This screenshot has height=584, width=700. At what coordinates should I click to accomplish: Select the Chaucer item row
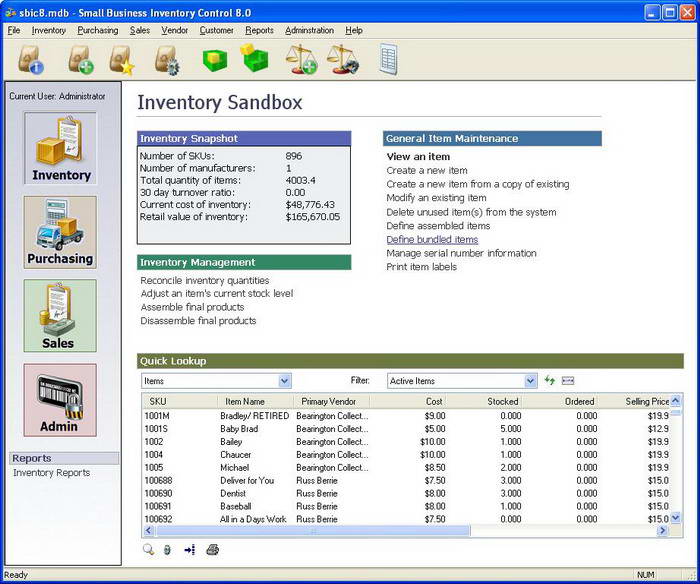406,455
